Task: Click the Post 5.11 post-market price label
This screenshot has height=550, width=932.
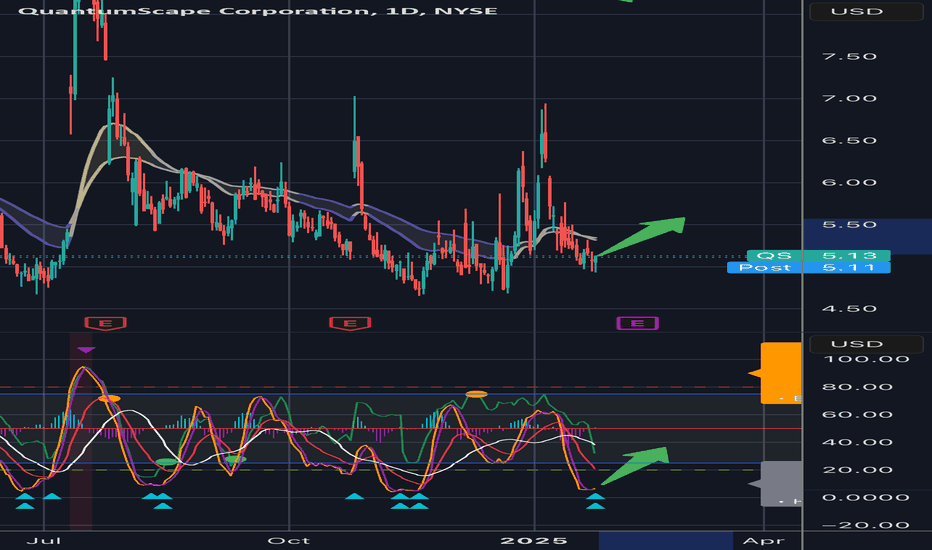Action: click(808, 268)
